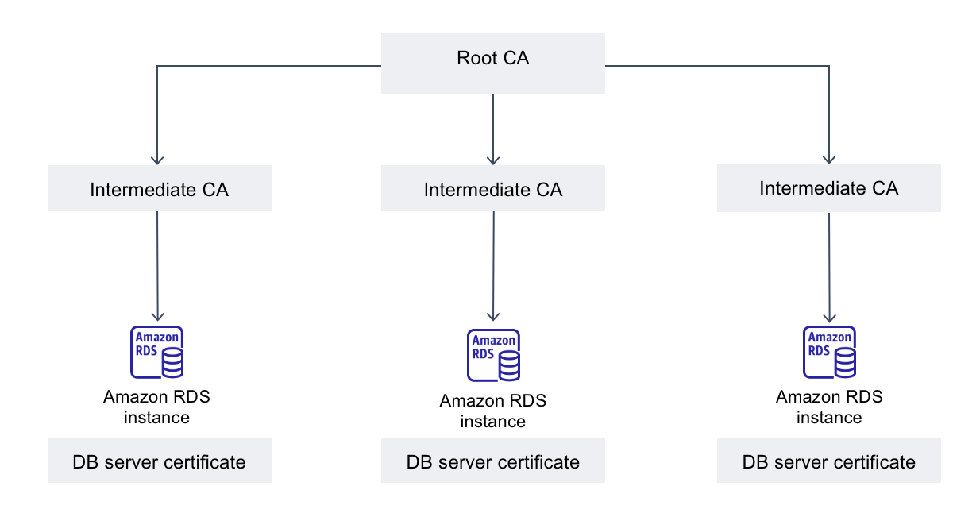Image resolution: width=980 pixels, height=513 pixels.
Task: Click the right "Amazon RDS instance" label
Action: (x=829, y=407)
